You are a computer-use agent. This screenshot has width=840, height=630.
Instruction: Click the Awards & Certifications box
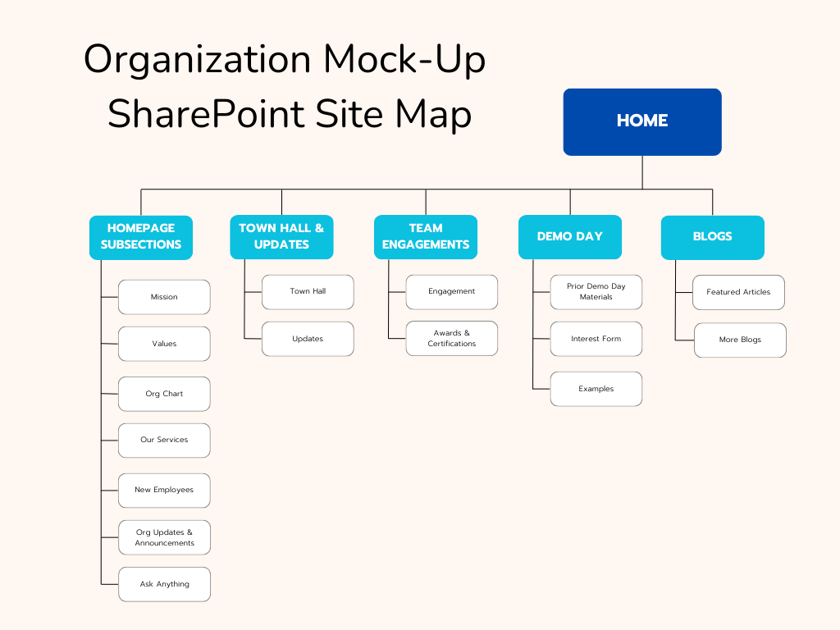point(451,339)
